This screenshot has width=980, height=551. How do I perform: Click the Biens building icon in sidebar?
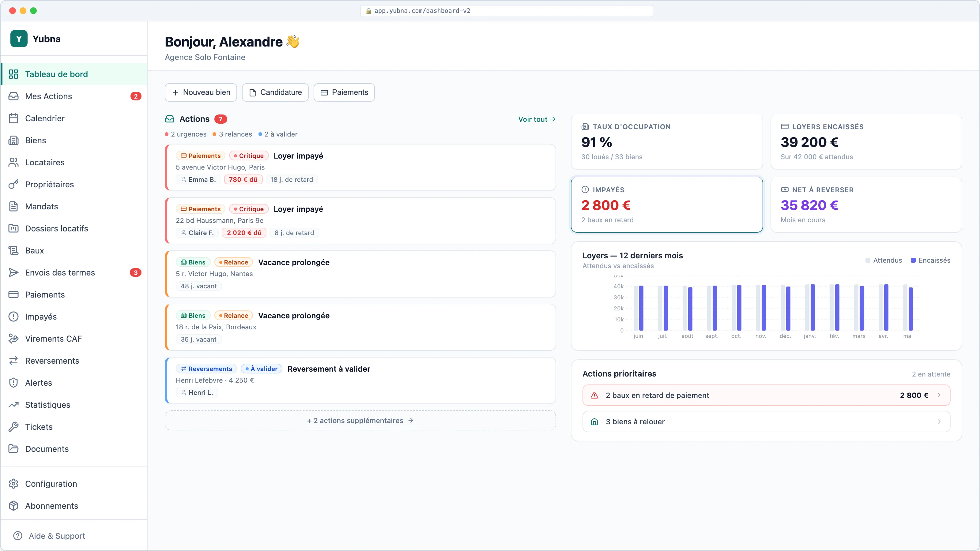(x=14, y=140)
